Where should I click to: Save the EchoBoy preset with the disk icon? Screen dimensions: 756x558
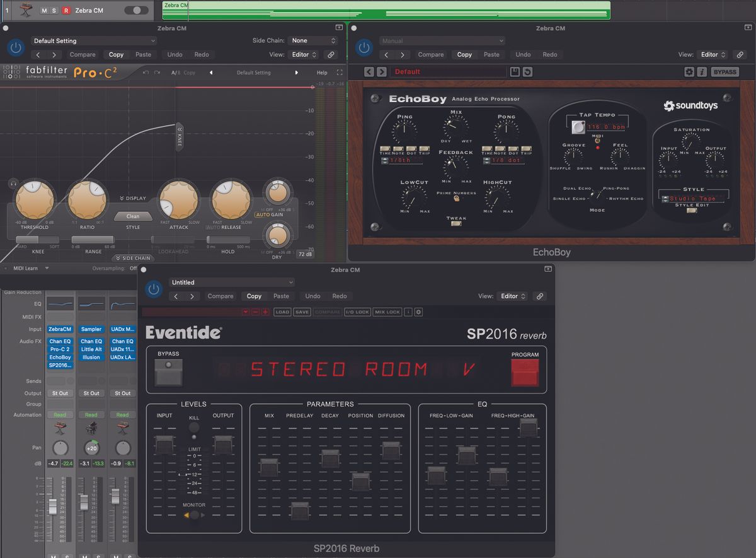click(x=514, y=71)
